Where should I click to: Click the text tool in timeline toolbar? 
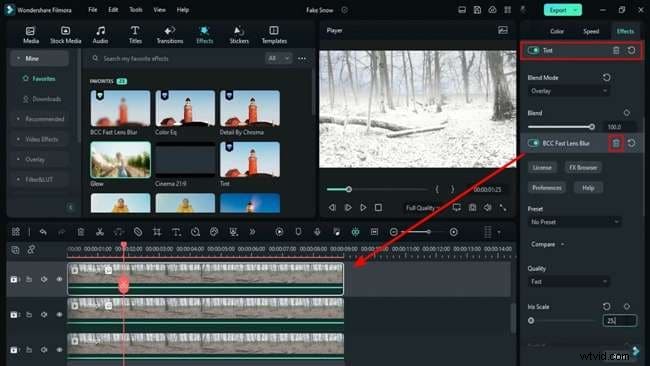coord(176,232)
